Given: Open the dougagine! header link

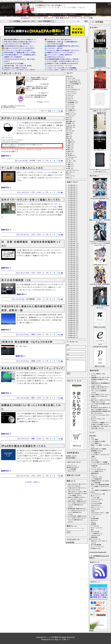Looking at the screenshot, I should click(25, 18).
